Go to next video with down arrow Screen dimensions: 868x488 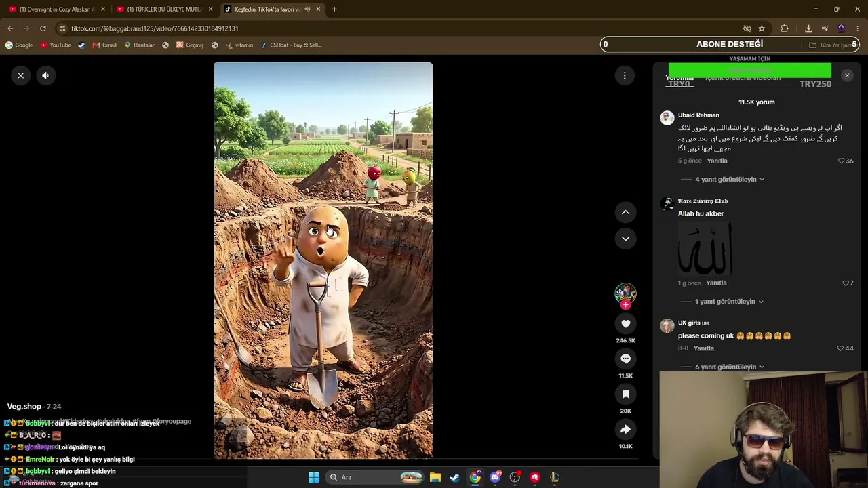coord(625,239)
